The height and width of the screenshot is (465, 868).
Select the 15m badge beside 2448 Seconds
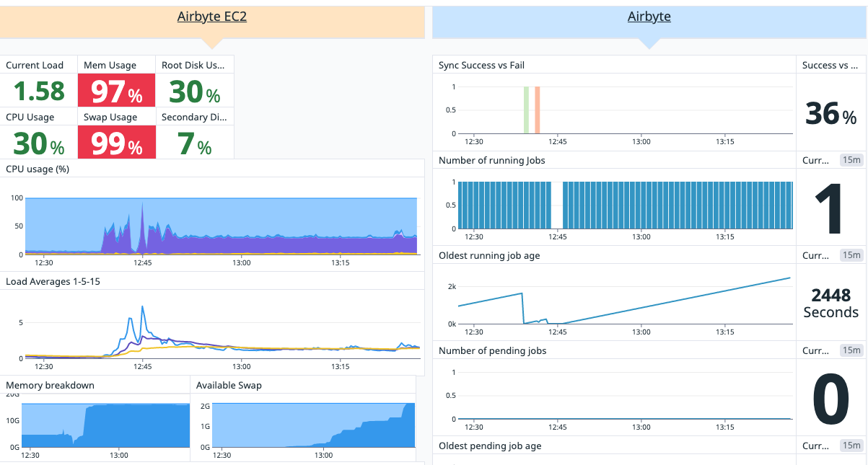[x=851, y=255]
